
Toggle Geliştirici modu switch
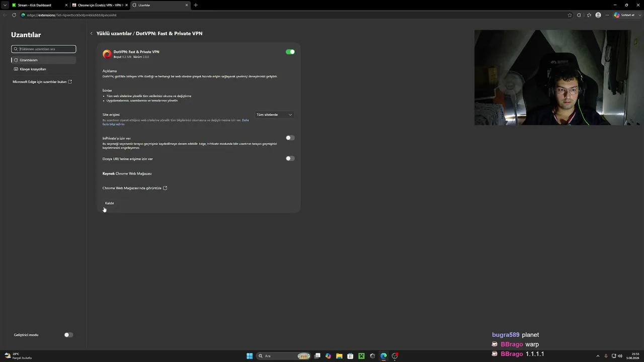click(68, 335)
